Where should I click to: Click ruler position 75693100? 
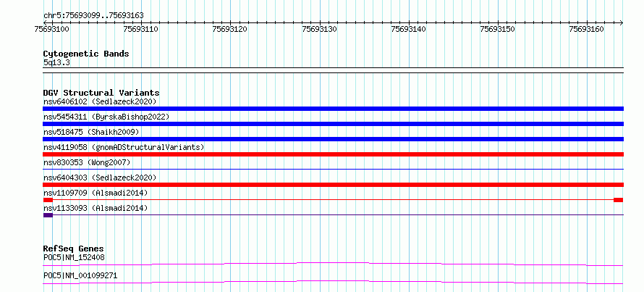(52, 29)
